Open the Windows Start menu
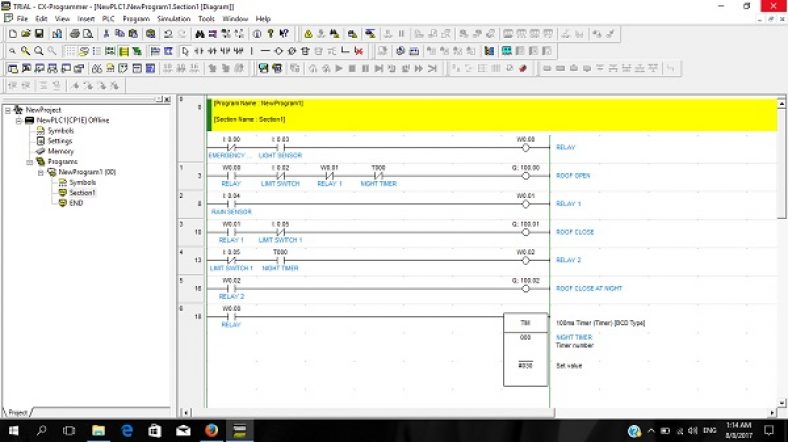 coord(14,430)
